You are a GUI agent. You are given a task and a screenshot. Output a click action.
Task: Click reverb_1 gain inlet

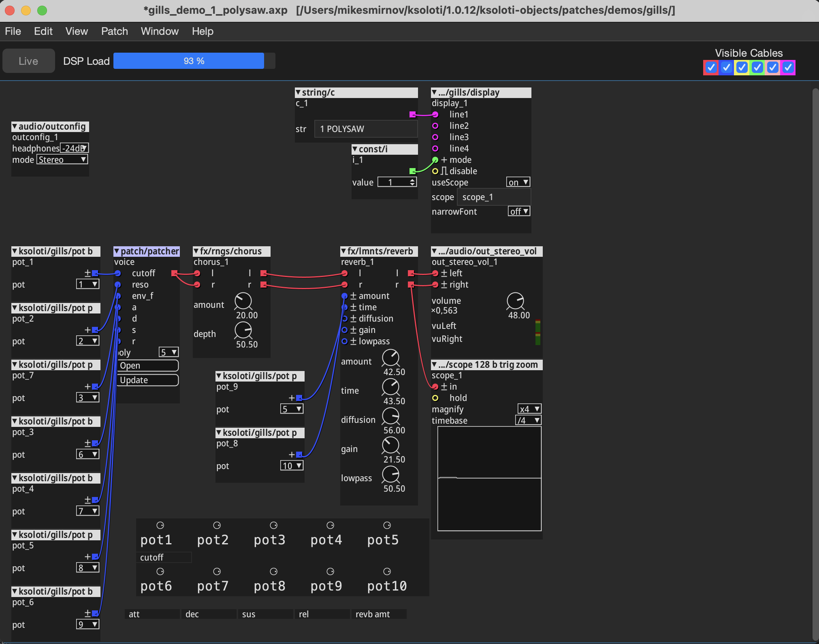pyautogui.click(x=344, y=330)
